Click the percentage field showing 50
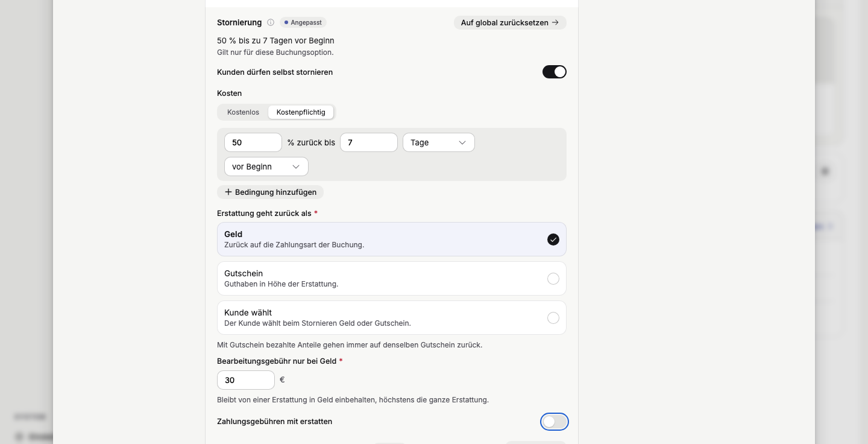Image resolution: width=868 pixels, height=444 pixels. [x=253, y=142]
